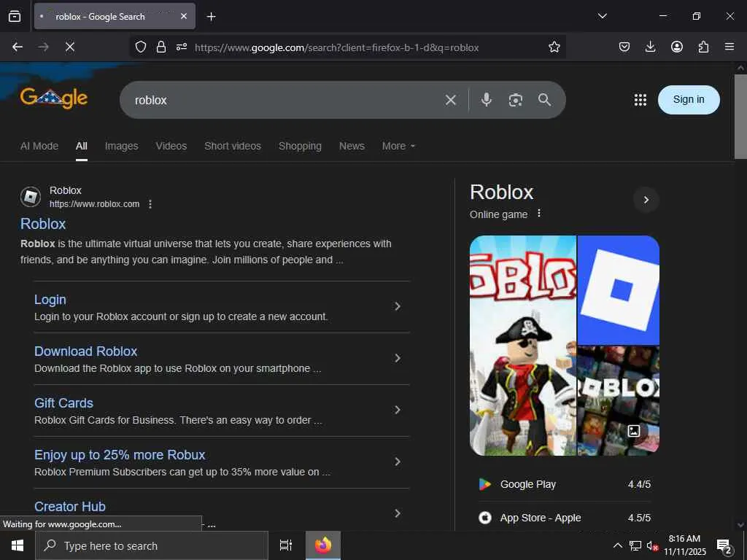Expand the Creator Hub chevron
The width and height of the screenshot is (747, 560).
(398, 513)
